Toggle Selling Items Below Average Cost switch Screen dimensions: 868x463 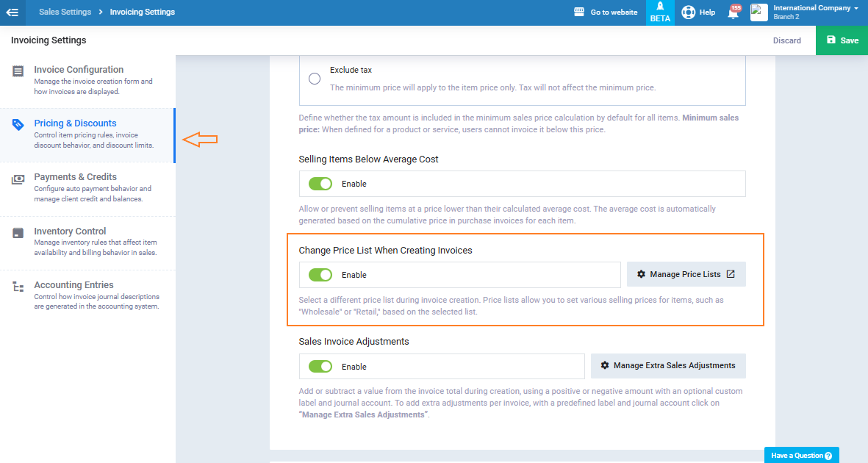tap(320, 184)
